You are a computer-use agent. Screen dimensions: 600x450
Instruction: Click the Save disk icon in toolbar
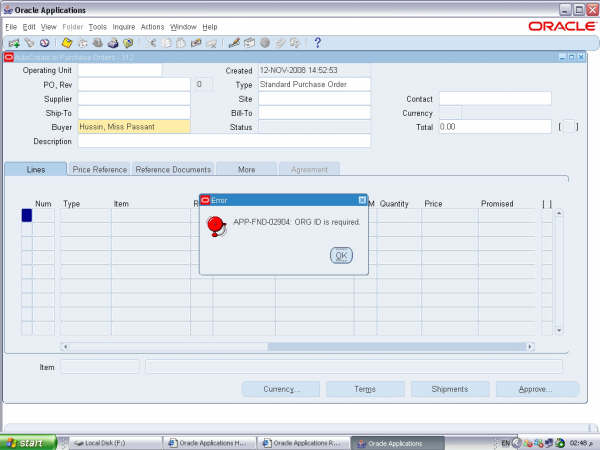(x=67, y=43)
